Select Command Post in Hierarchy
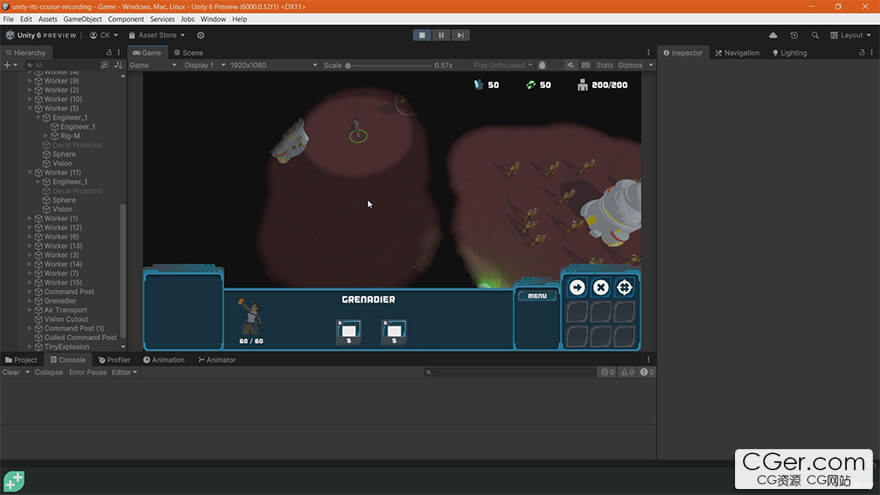 click(68, 292)
